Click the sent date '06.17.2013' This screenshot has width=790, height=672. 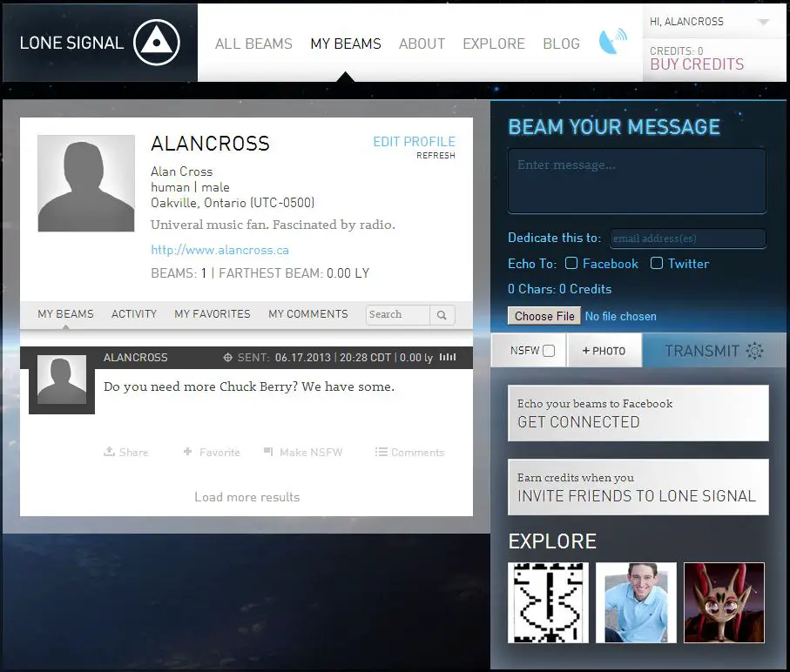303,358
